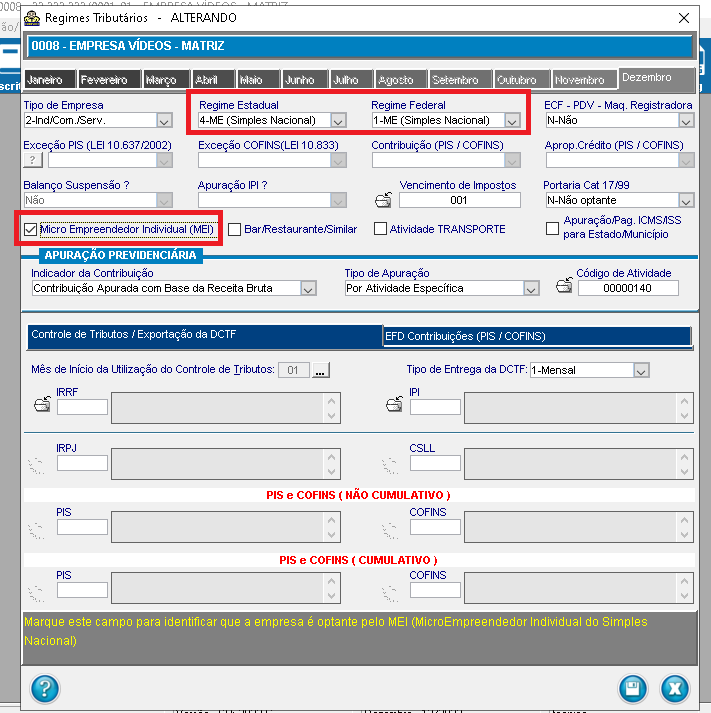The width and height of the screenshot is (711, 713).
Task: Select the Agosto tab
Action: [x=401, y=80]
